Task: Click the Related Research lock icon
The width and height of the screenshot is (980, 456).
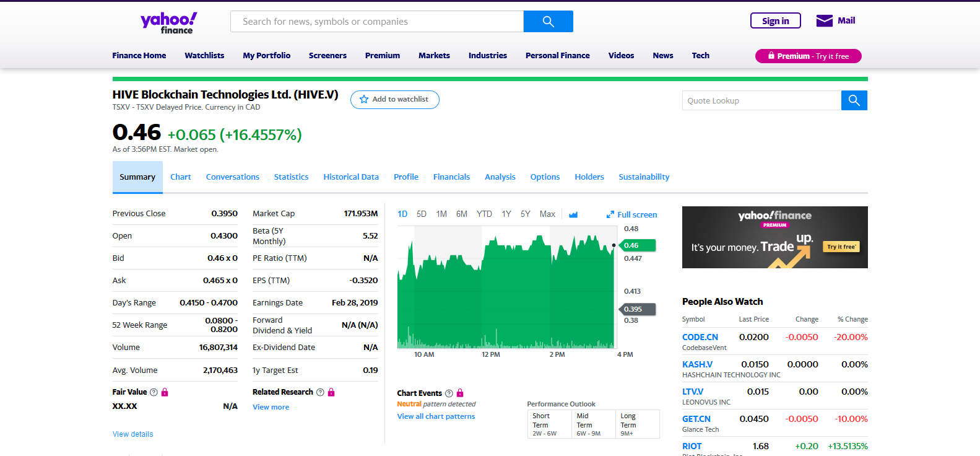Action: coord(331,392)
